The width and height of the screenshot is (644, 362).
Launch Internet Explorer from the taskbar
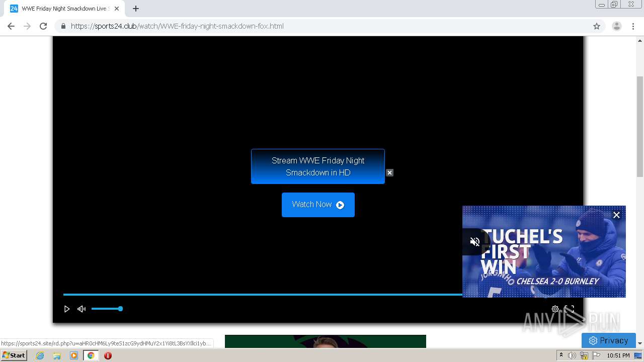(x=40, y=355)
